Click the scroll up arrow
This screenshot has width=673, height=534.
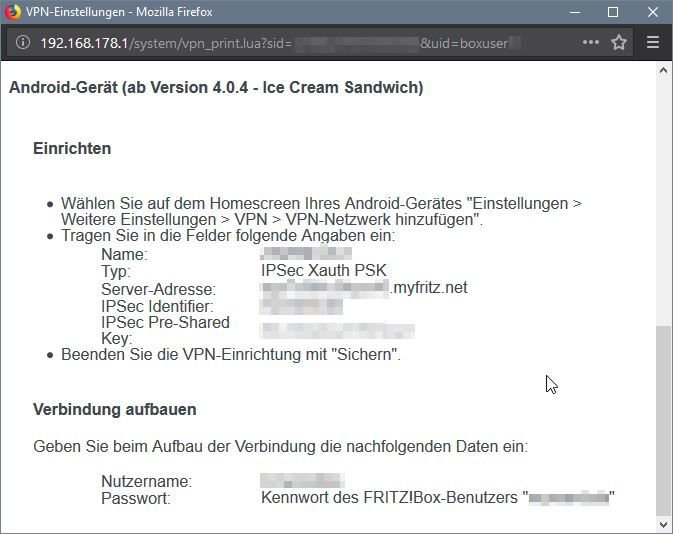(663, 70)
